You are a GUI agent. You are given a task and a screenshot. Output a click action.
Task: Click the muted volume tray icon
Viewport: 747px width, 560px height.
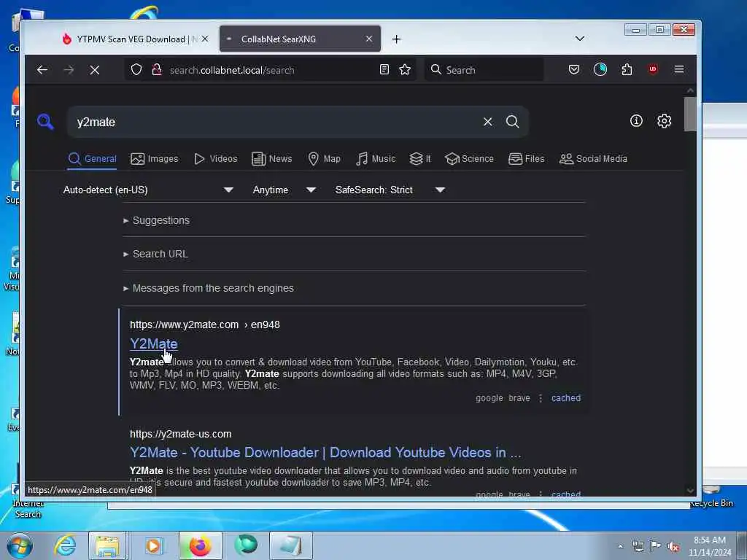pyautogui.click(x=673, y=546)
